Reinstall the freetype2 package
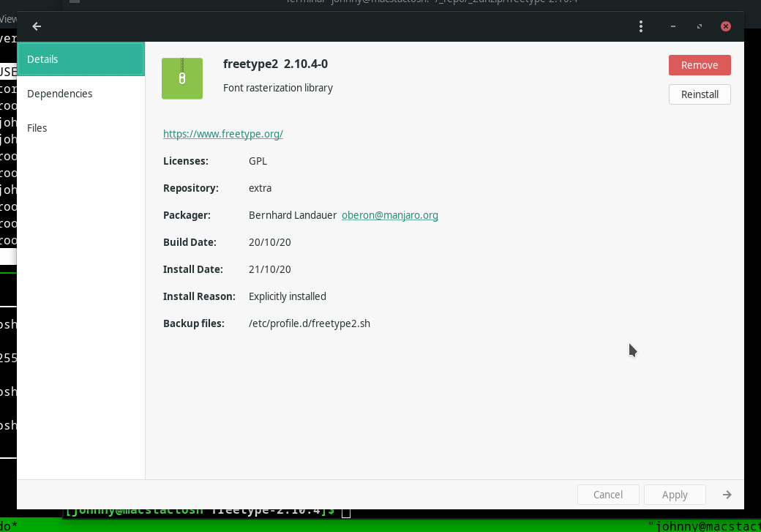761x532 pixels. point(700,94)
